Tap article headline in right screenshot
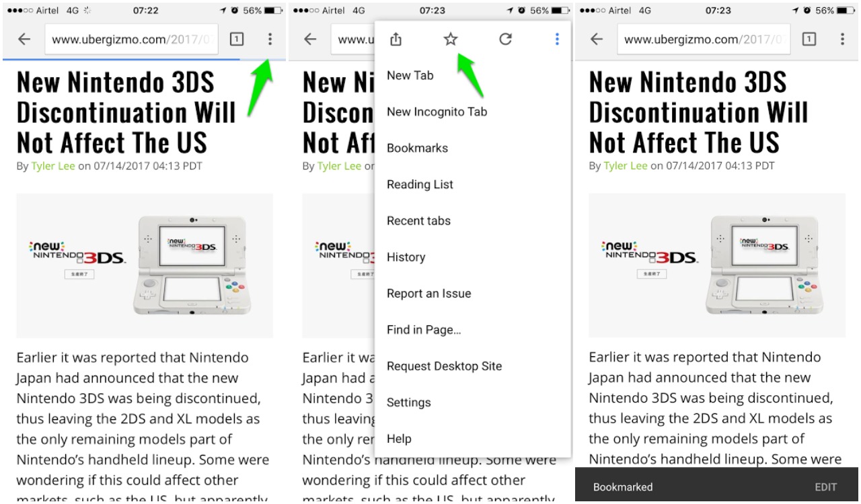 [699, 112]
